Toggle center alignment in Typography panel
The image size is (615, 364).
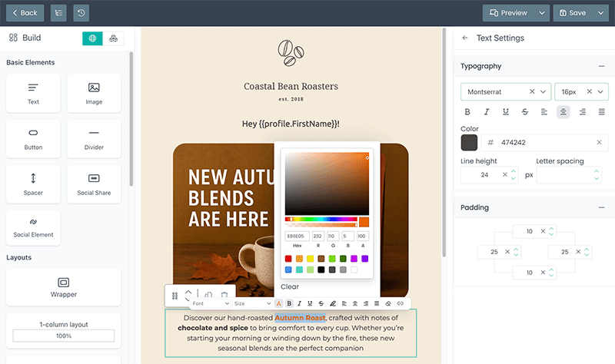point(563,112)
